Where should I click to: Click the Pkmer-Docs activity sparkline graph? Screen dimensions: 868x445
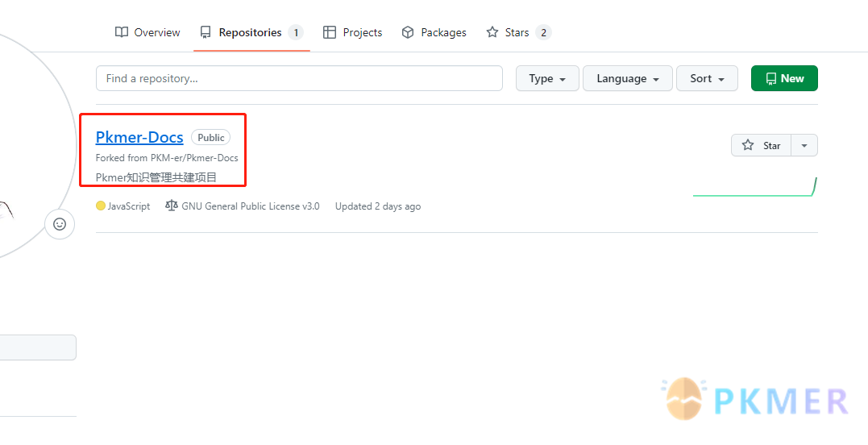coord(755,186)
